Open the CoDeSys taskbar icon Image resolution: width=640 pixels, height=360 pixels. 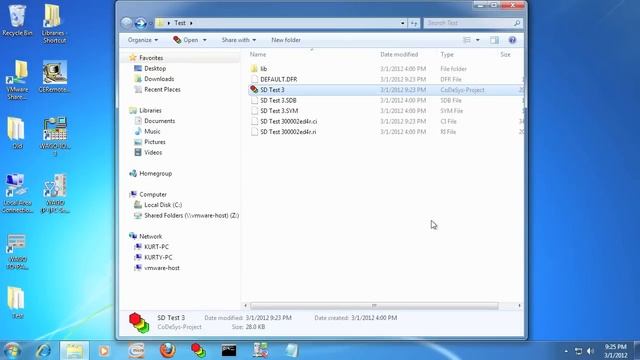click(x=199, y=351)
